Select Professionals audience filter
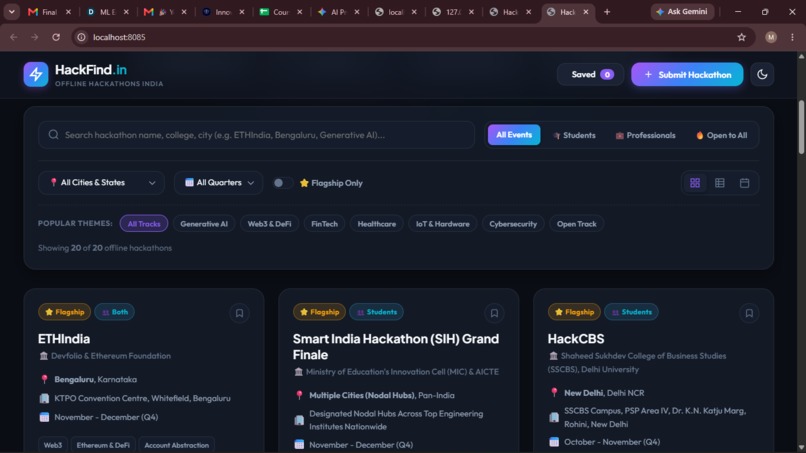Image resolution: width=806 pixels, height=453 pixels. pyautogui.click(x=645, y=135)
